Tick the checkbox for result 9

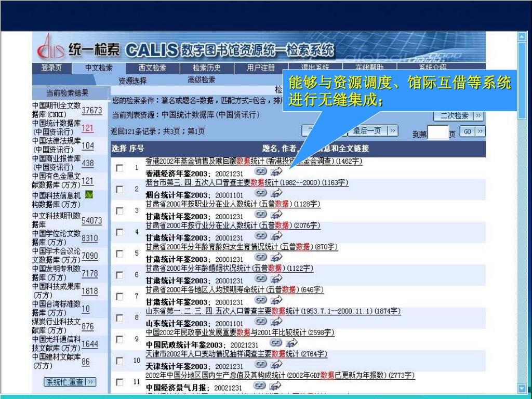click(x=119, y=339)
